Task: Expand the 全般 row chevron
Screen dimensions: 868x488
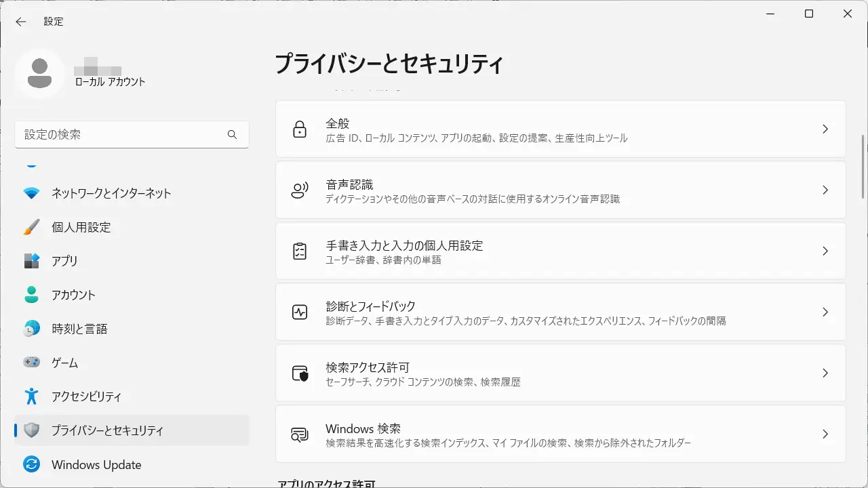Action: click(x=825, y=129)
